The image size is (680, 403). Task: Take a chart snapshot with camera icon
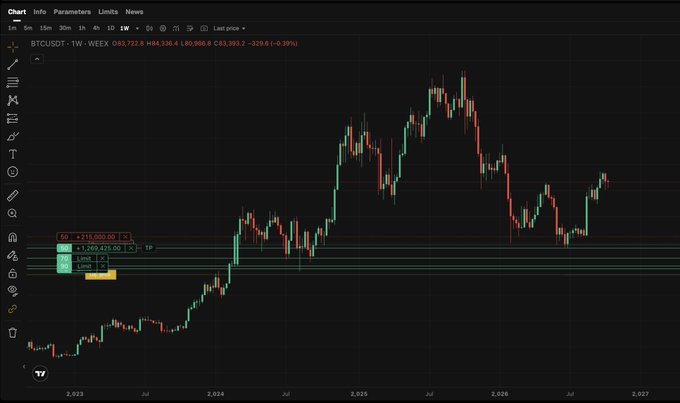pyautogui.click(x=204, y=28)
